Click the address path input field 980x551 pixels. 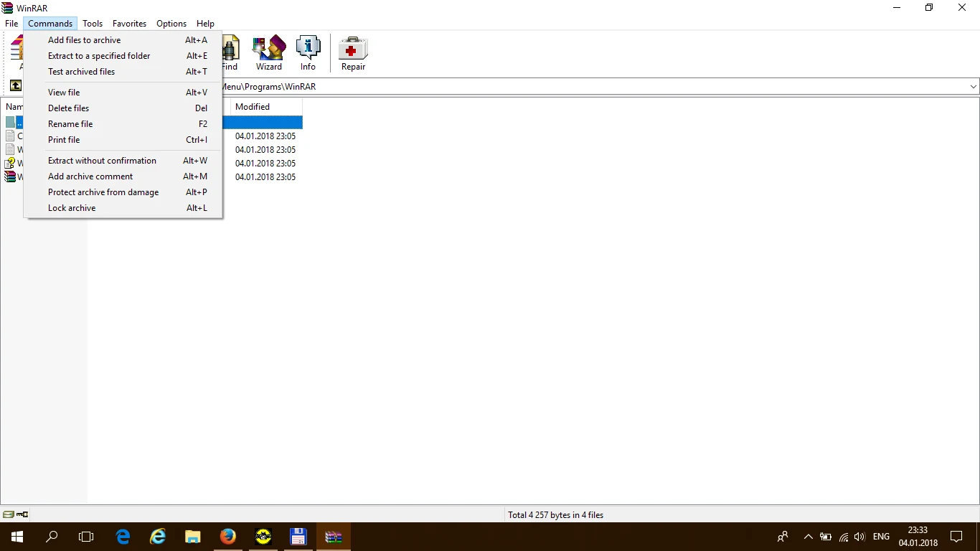[594, 86]
